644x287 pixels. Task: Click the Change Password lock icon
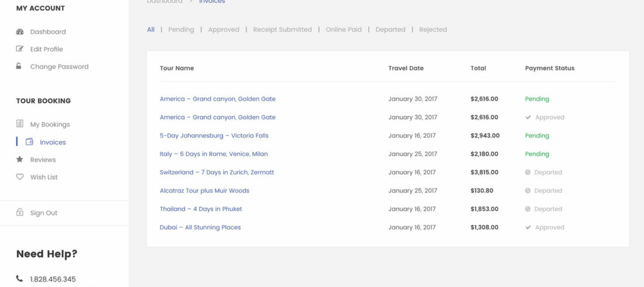[19, 66]
